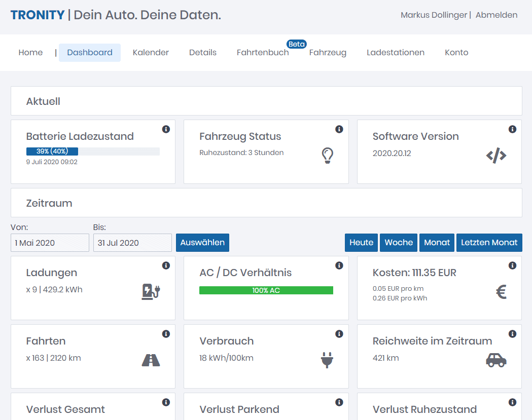Click the lightbulb icon in Fahrzeug Status
The height and width of the screenshot is (420, 532).
pyautogui.click(x=328, y=156)
